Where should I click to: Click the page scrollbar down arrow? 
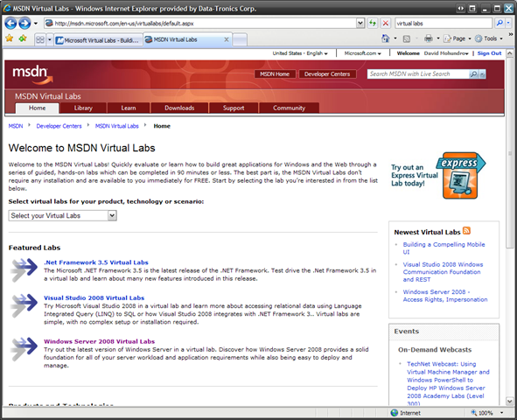(510, 402)
